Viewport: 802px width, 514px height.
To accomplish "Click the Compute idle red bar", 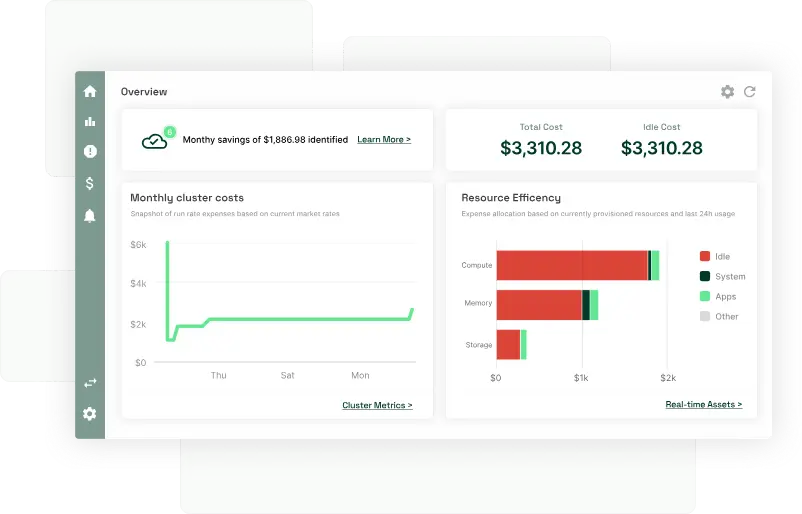I will click(x=572, y=265).
